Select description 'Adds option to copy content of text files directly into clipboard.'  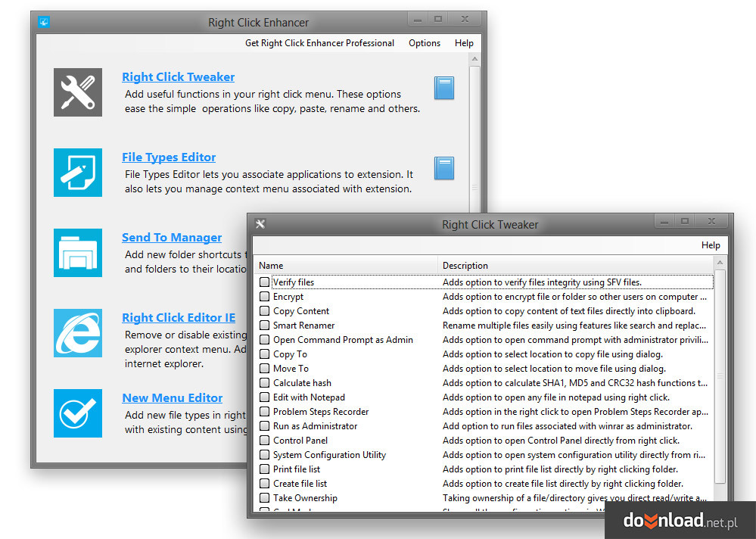pos(569,311)
